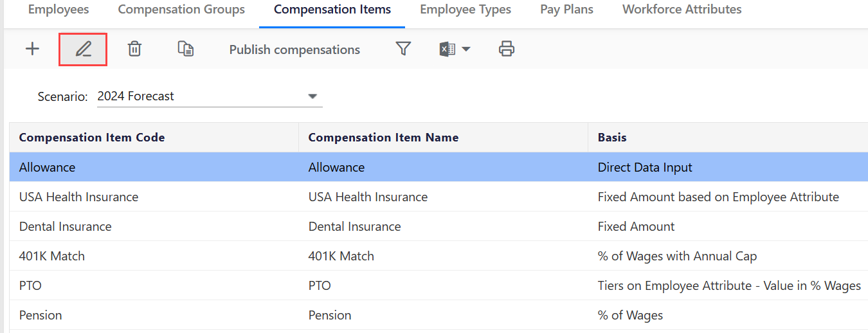Click the Basis column header

(x=612, y=138)
